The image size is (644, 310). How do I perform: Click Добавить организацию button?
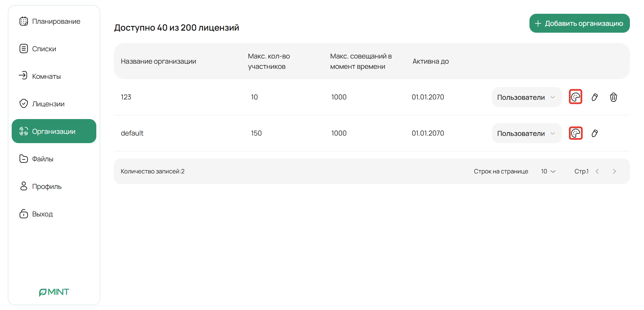(x=579, y=23)
